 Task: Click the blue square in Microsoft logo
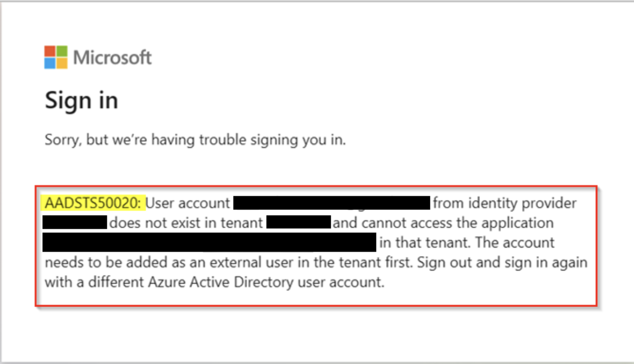point(49,63)
